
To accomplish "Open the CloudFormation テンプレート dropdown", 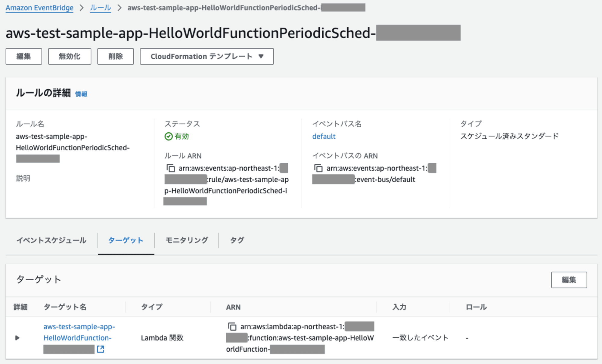I will pyautogui.click(x=207, y=56).
